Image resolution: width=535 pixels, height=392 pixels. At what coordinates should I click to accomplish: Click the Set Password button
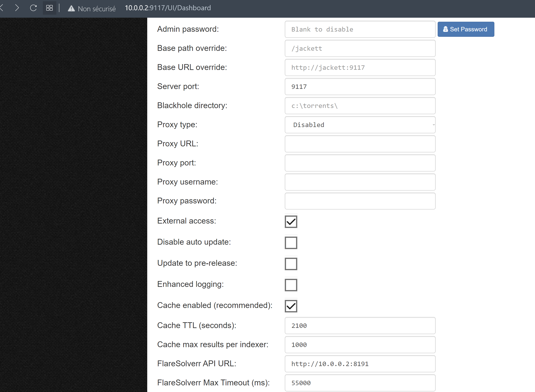pyautogui.click(x=466, y=29)
